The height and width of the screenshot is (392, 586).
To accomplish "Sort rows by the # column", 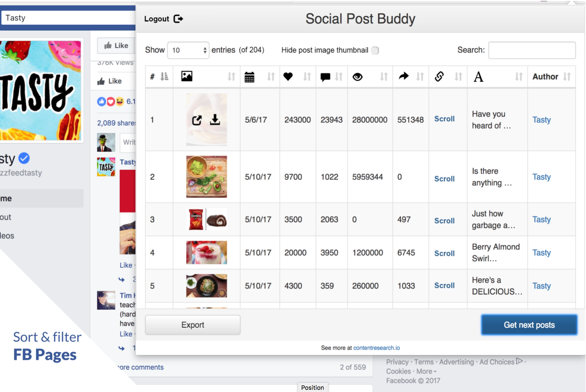I will coord(163,77).
